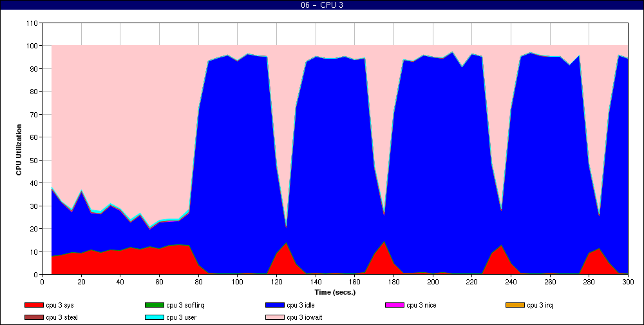Screen dimensions: 644x325
Task: Click the brown cpu 3 steal legend swatch
Action: (x=33, y=317)
